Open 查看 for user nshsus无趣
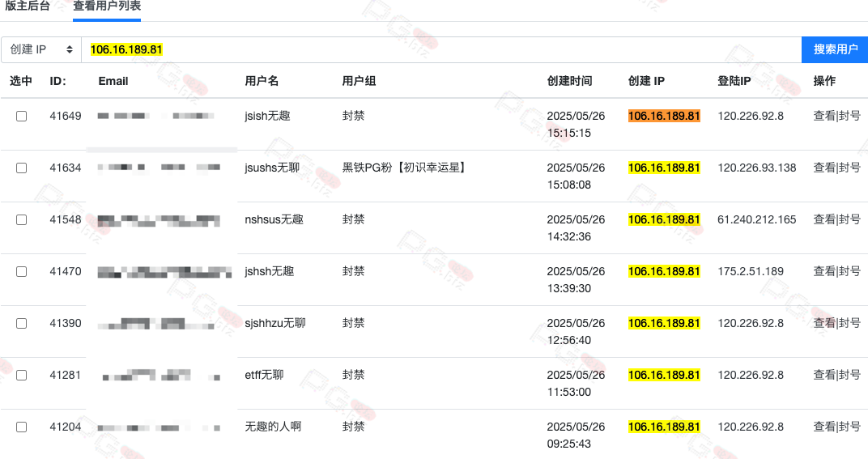The image size is (868, 459). pyautogui.click(x=823, y=219)
